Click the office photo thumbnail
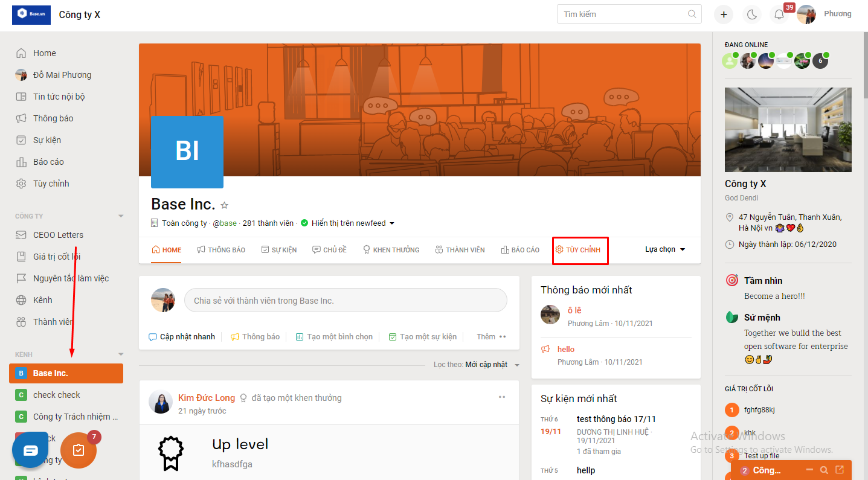 pyautogui.click(x=788, y=130)
